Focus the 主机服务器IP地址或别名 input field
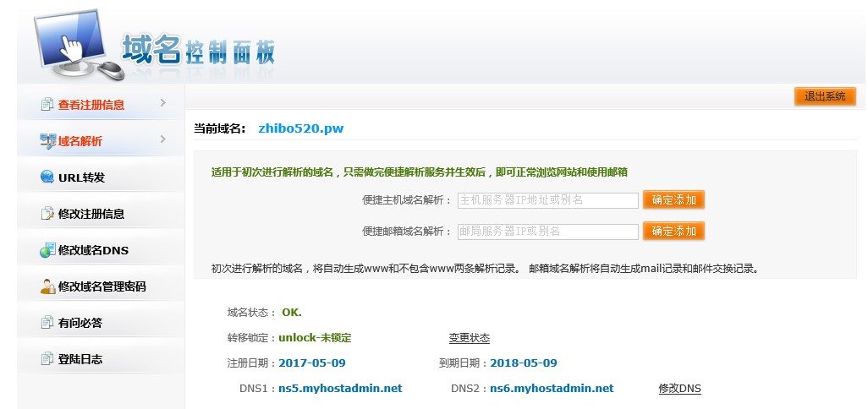 click(547, 200)
